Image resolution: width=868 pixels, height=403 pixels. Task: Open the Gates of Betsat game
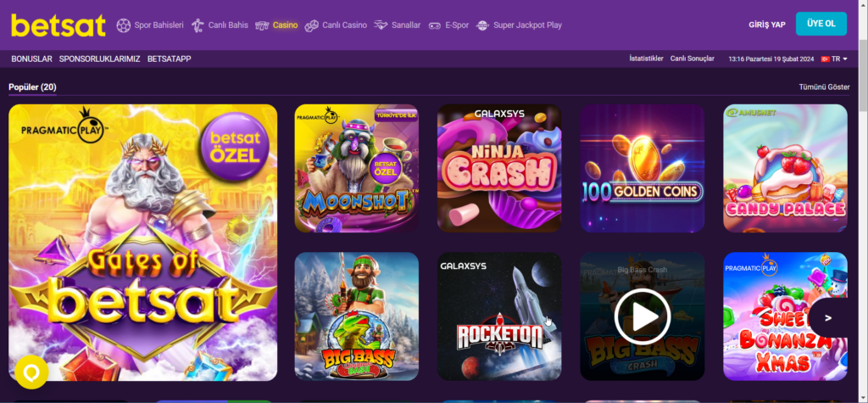[x=142, y=243]
